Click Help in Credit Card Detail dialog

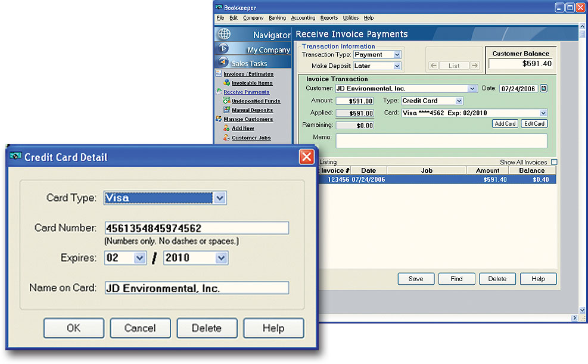273,328
